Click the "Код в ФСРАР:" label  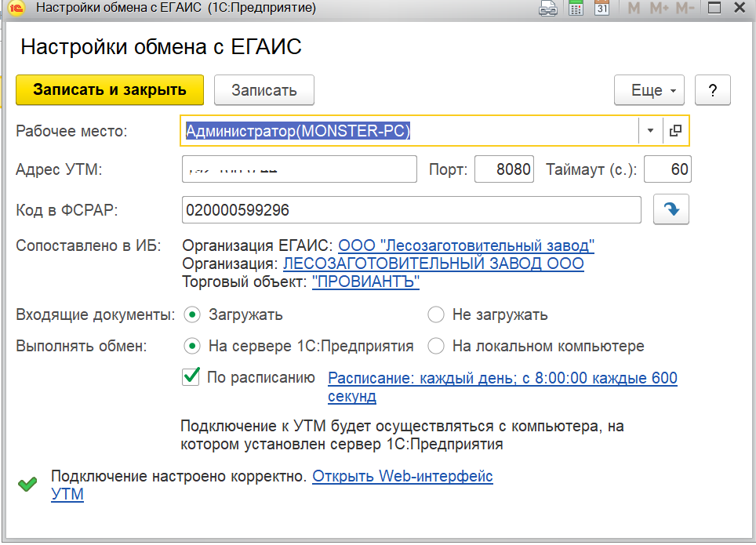tap(67, 210)
